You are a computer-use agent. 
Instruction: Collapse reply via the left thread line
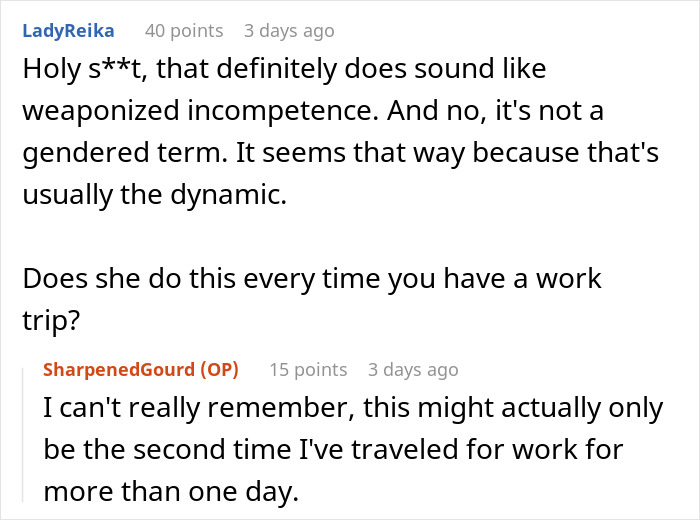[x=27, y=430]
